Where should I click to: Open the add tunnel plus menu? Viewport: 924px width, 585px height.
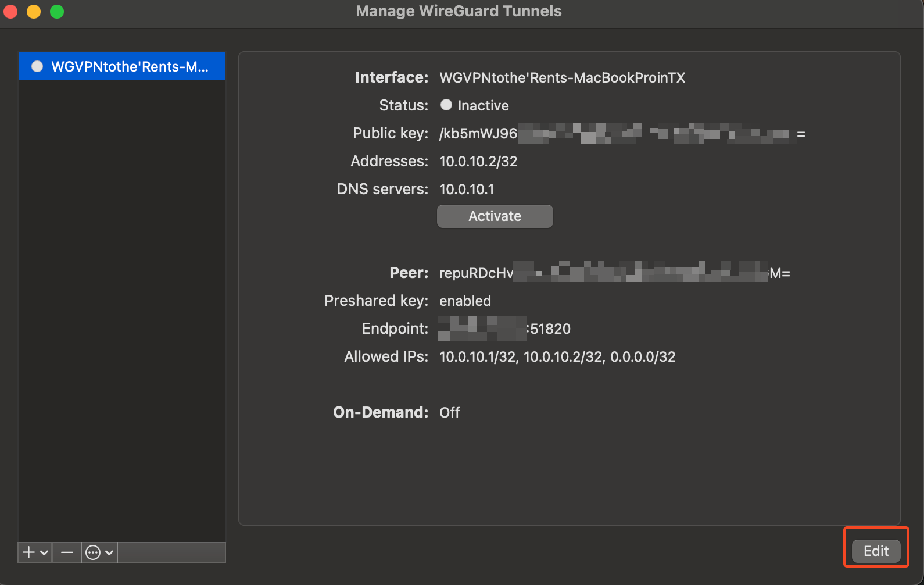coord(35,552)
